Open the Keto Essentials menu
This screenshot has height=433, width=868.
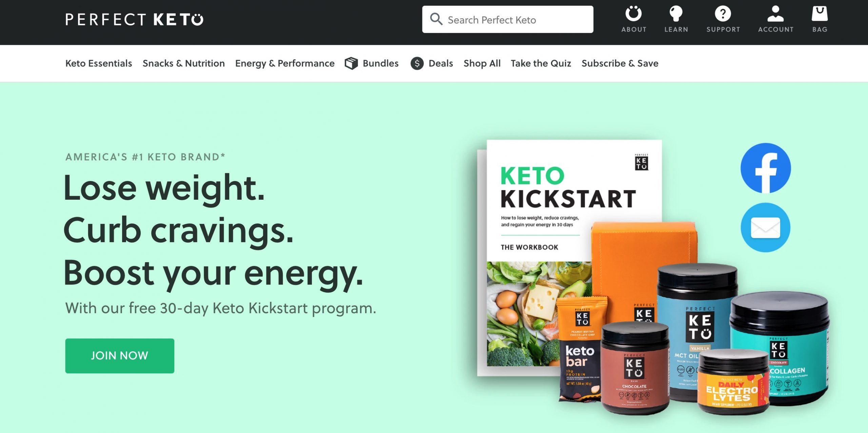(99, 63)
